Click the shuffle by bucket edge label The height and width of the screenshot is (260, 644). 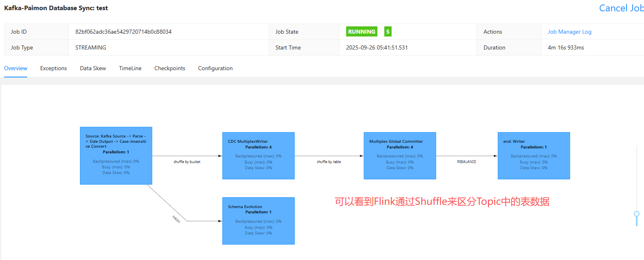click(187, 162)
